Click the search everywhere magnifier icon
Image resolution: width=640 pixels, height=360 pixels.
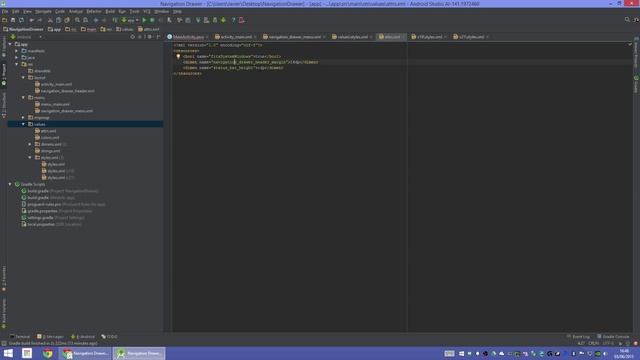(627, 20)
